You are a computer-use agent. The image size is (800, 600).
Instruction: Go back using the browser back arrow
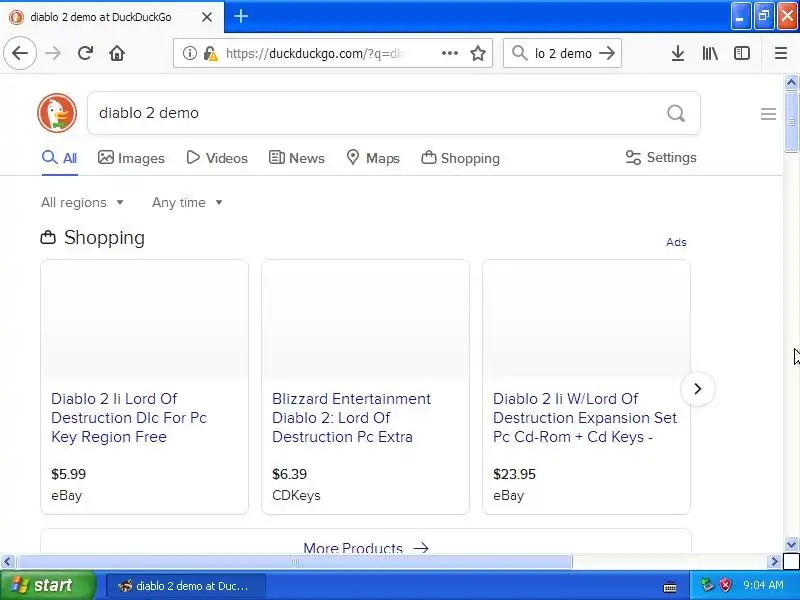(20, 53)
